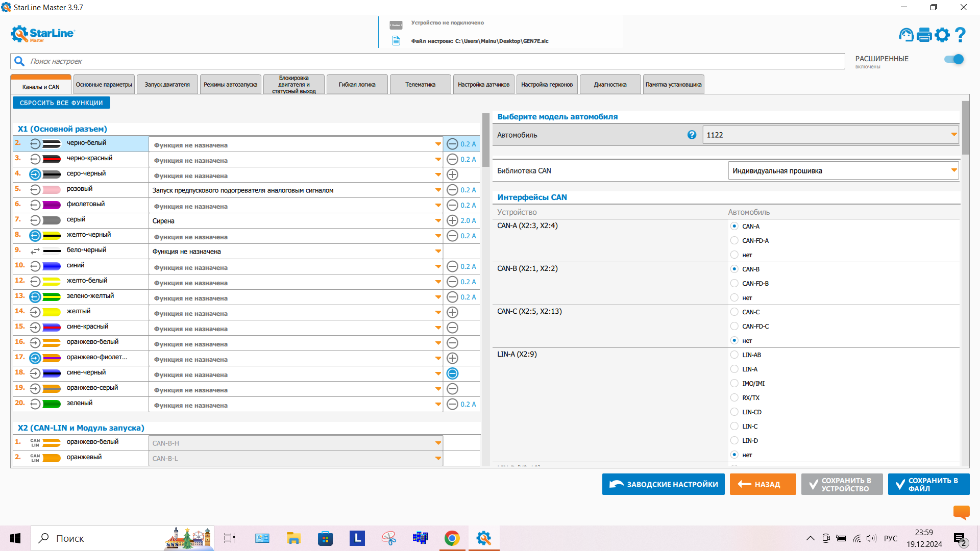This screenshot has width=980, height=551.
Task: Open function dropdown for серый Сирена row
Action: 296,220
